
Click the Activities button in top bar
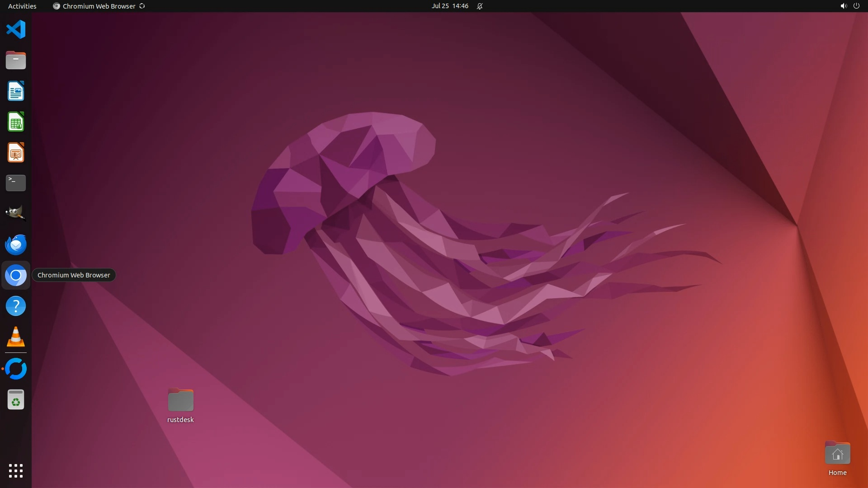click(22, 6)
